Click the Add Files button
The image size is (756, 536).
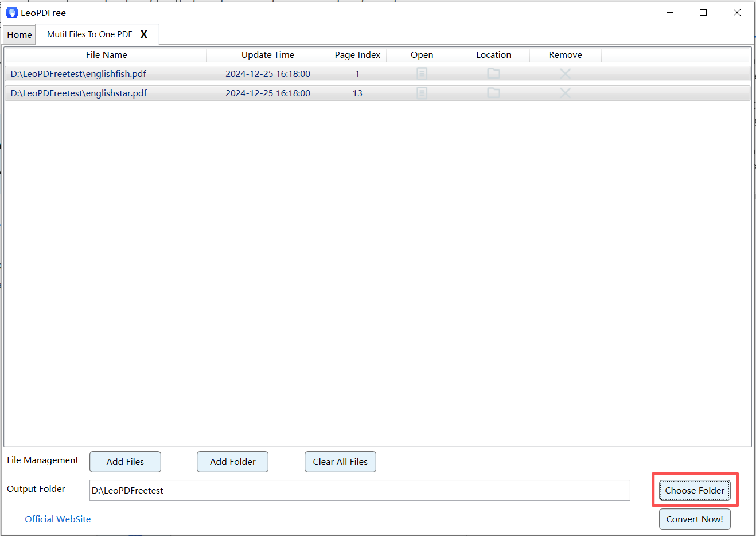coord(125,461)
